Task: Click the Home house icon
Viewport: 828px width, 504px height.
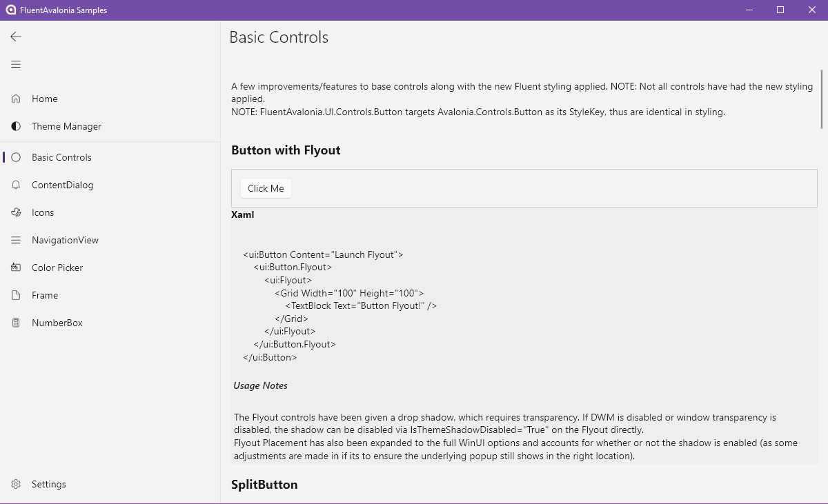Action: (x=16, y=99)
